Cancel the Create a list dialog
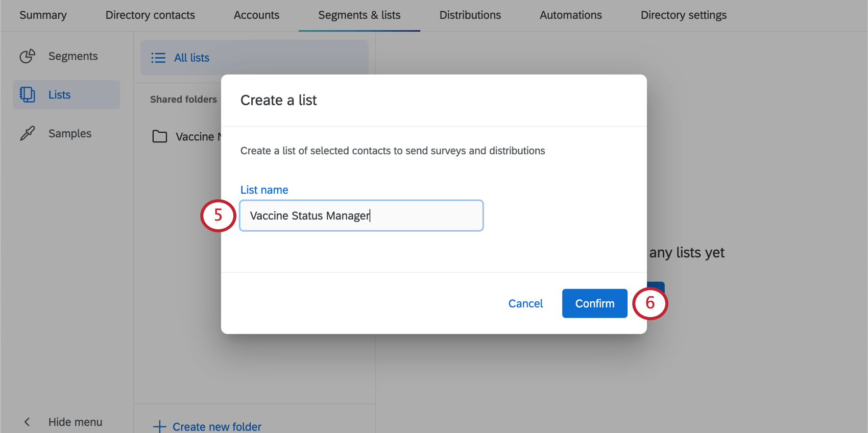Viewport: 868px width, 433px height. tap(525, 303)
